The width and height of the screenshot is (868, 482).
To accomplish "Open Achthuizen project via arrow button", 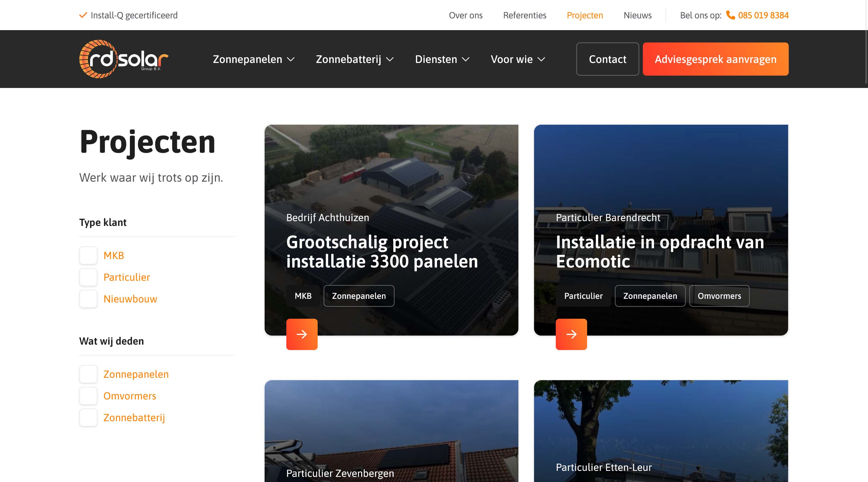I will 302,334.
